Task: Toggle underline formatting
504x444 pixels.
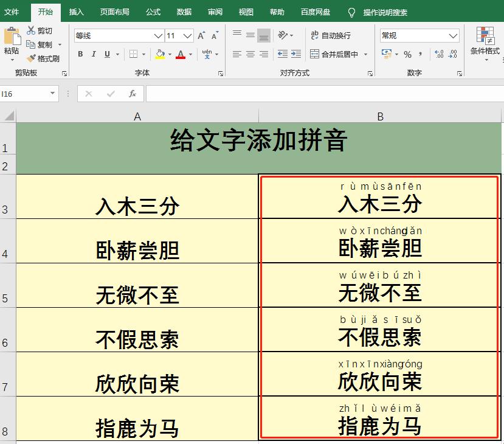Action: pyautogui.click(x=107, y=54)
